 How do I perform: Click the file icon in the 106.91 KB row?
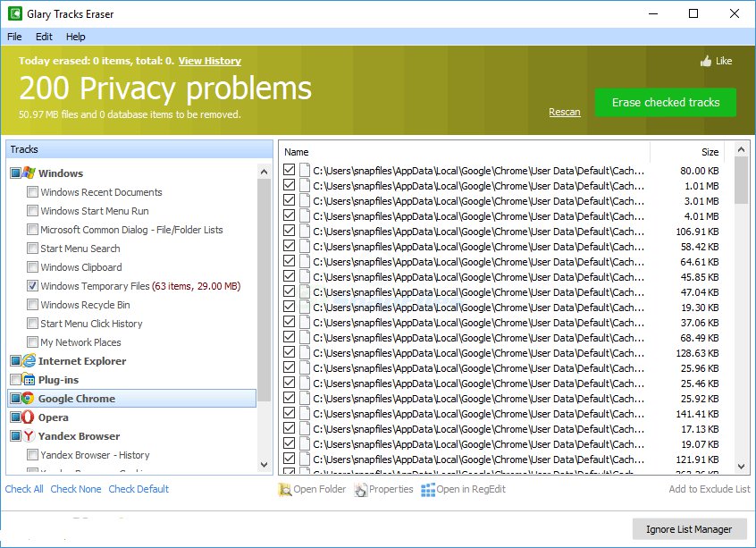304,231
